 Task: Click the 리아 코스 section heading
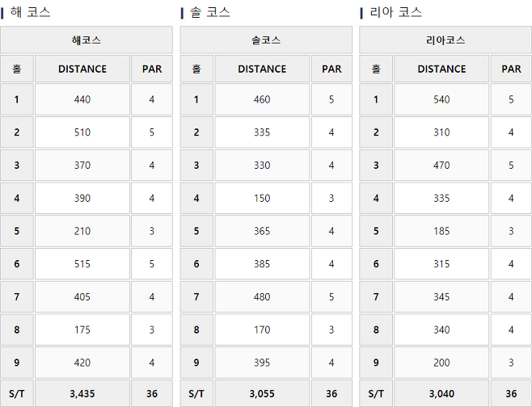(395, 12)
